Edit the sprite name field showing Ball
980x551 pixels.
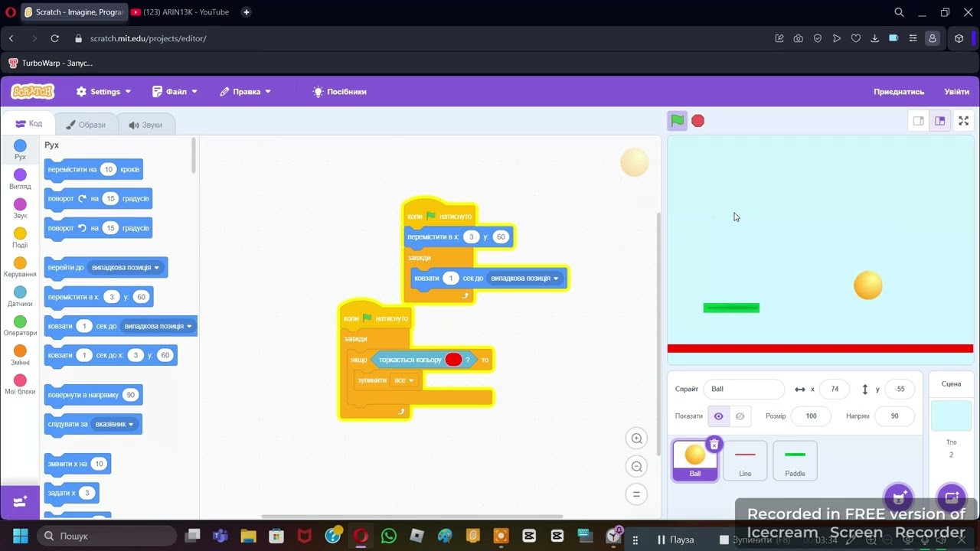[x=743, y=389]
